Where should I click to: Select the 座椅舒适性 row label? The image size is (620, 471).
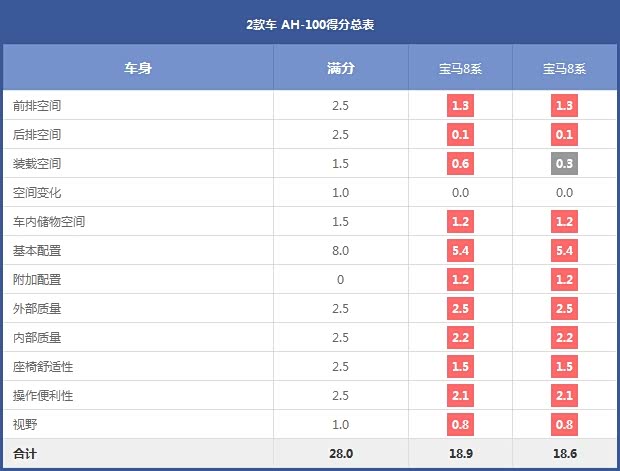[x=43, y=367]
